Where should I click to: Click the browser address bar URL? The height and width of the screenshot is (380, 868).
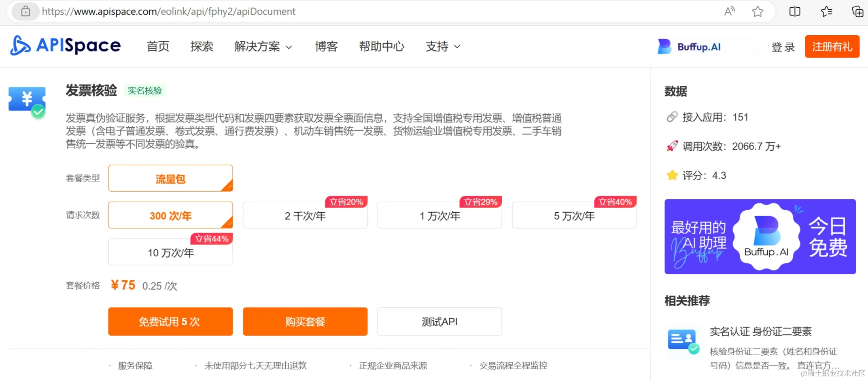click(x=169, y=11)
